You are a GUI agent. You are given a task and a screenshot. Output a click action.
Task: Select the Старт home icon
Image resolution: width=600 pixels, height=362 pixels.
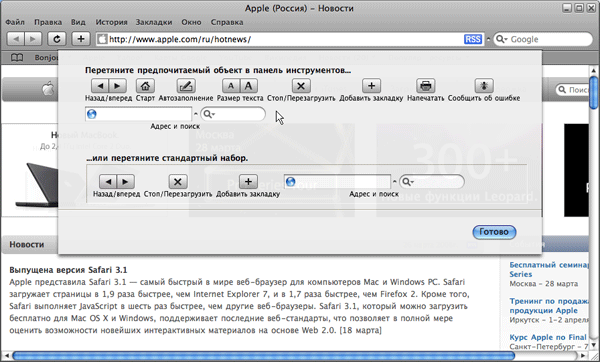[x=145, y=86]
